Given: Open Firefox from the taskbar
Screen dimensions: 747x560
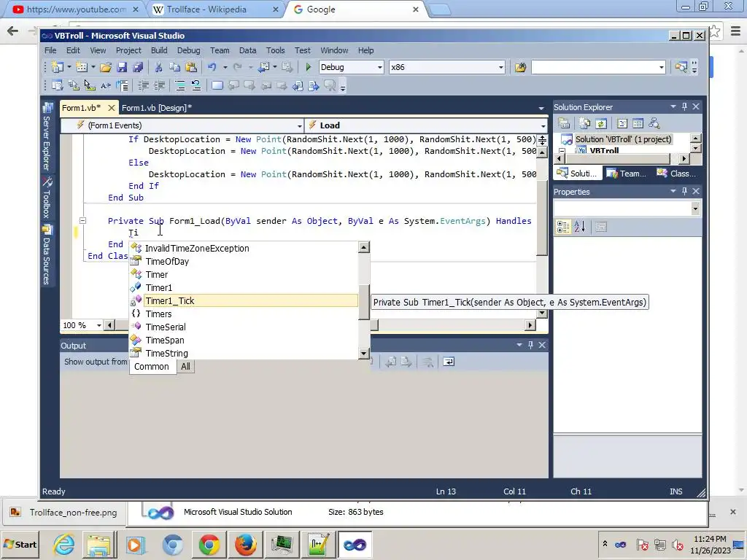Looking at the screenshot, I should click(x=245, y=544).
